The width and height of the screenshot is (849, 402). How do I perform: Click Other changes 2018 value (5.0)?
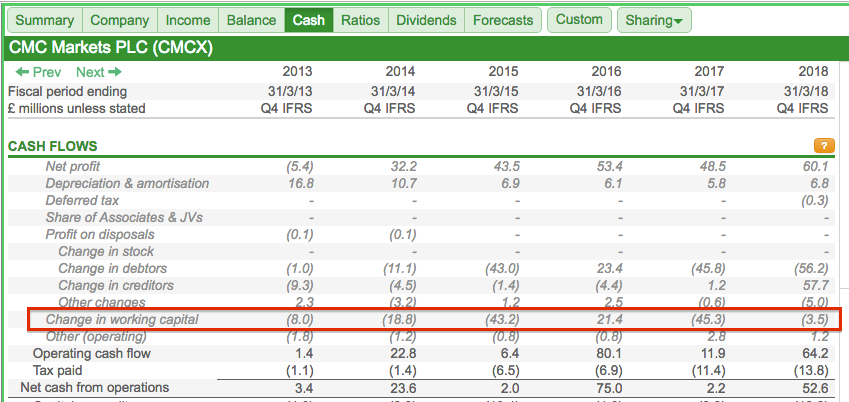pyautogui.click(x=815, y=302)
